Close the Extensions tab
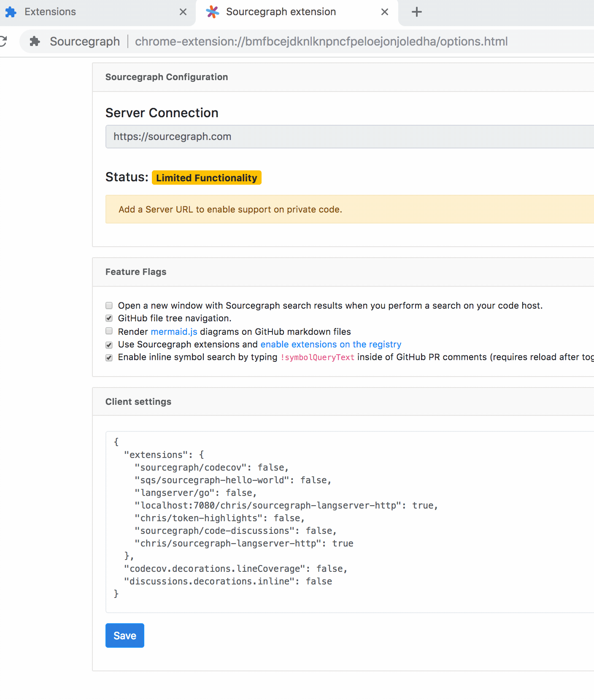Image resolution: width=594 pixels, height=700 pixels. pyautogui.click(x=183, y=12)
